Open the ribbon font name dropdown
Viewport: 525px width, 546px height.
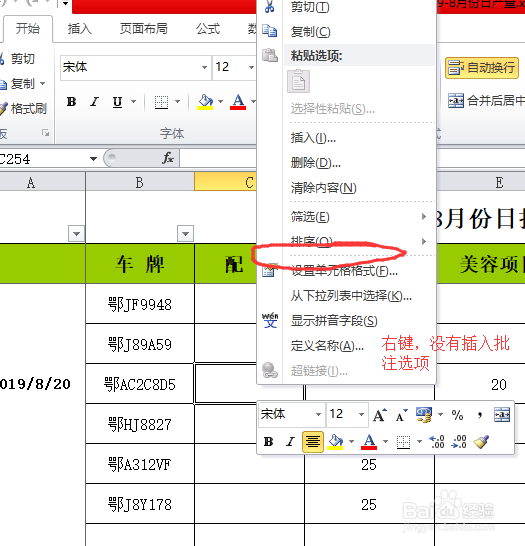tap(205, 67)
